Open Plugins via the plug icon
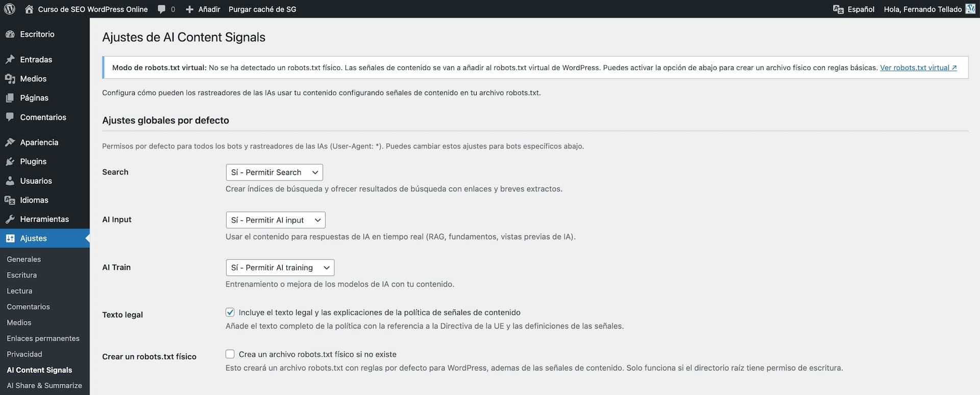This screenshot has height=395, width=980. (10, 162)
